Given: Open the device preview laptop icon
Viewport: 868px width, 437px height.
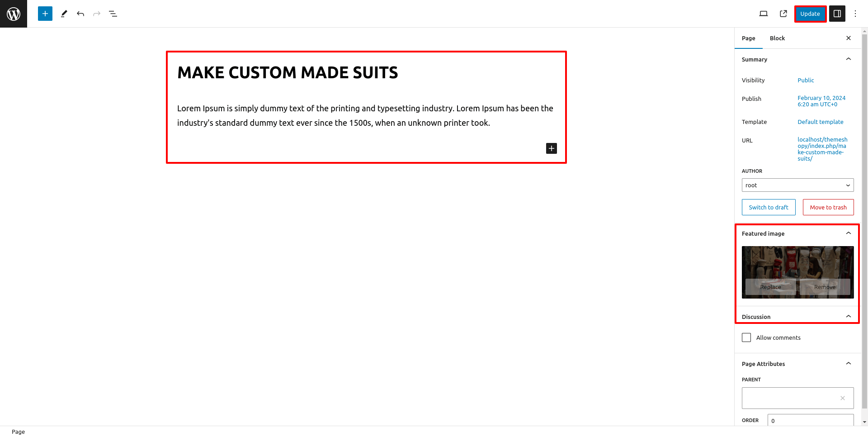Looking at the screenshot, I should tap(764, 14).
